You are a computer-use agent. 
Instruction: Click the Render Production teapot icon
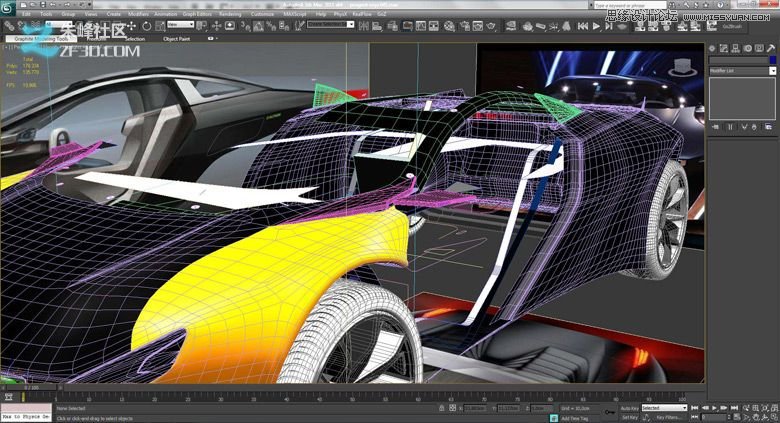(491, 26)
